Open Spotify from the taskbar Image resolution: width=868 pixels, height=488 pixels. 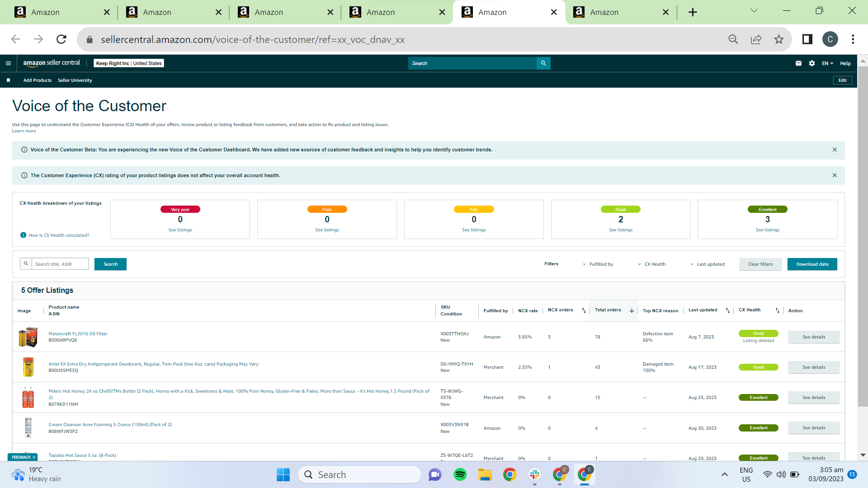pyautogui.click(x=460, y=474)
